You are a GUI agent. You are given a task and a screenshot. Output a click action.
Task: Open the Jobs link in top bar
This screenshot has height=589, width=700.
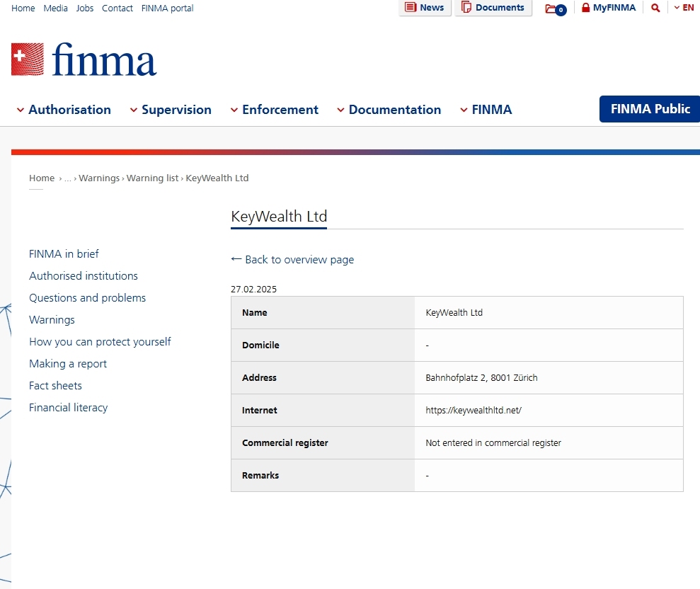85,8
